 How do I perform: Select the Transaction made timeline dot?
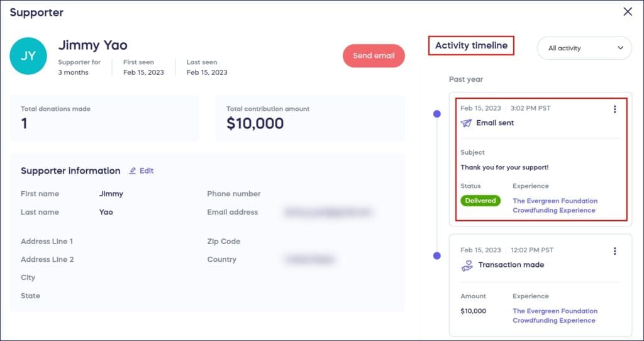[x=437, y=255]
